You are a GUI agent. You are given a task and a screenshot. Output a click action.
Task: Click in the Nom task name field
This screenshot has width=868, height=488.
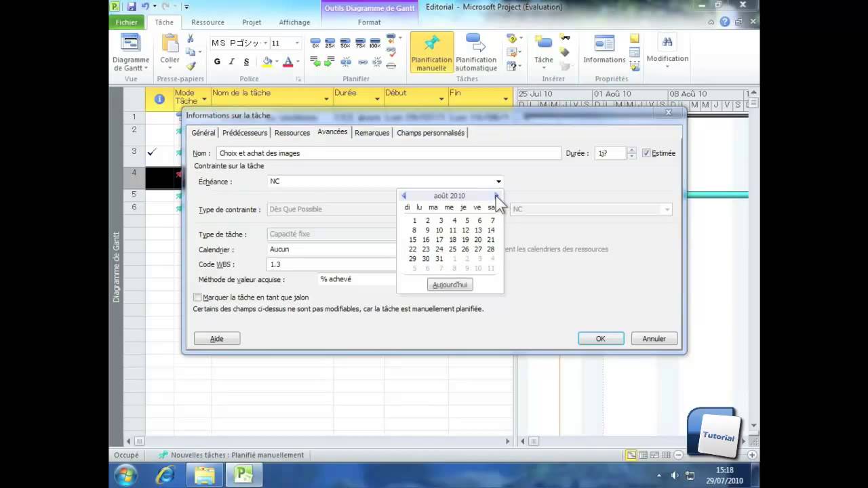tap(389, 153)
